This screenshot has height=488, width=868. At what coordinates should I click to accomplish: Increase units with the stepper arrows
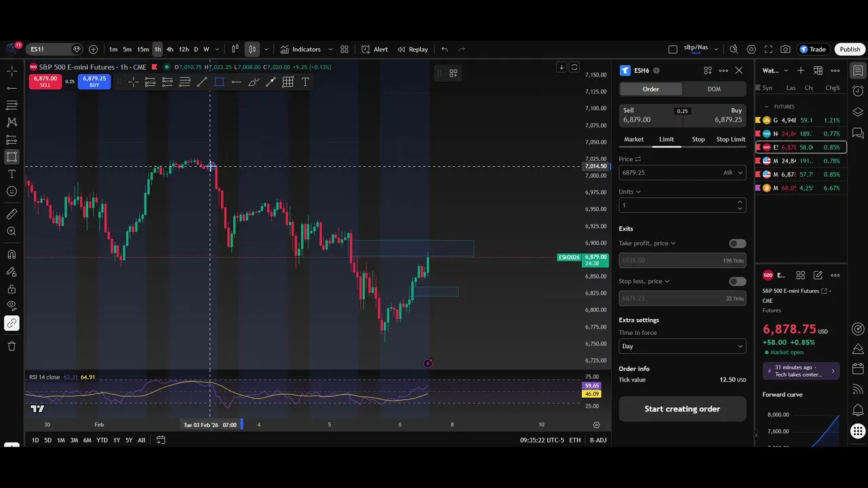[740, 202]
